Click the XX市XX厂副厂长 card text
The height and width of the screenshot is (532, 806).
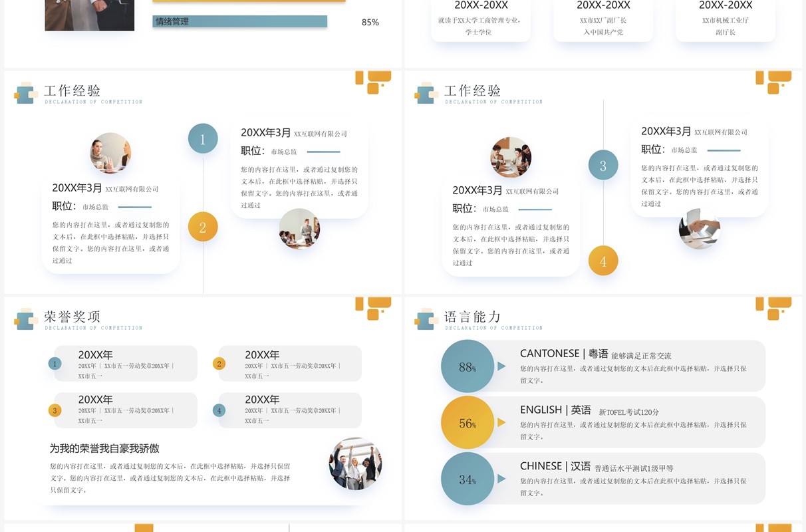coord(603,21)
